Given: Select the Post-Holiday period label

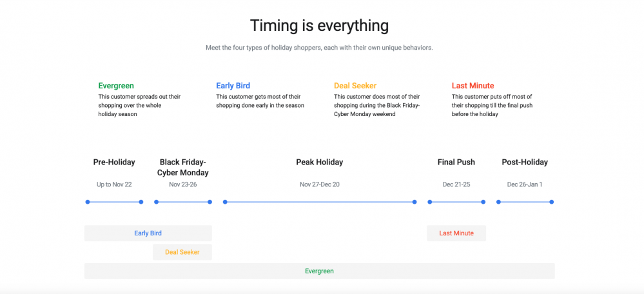Looking at the screenshot, I should point(525,162).
